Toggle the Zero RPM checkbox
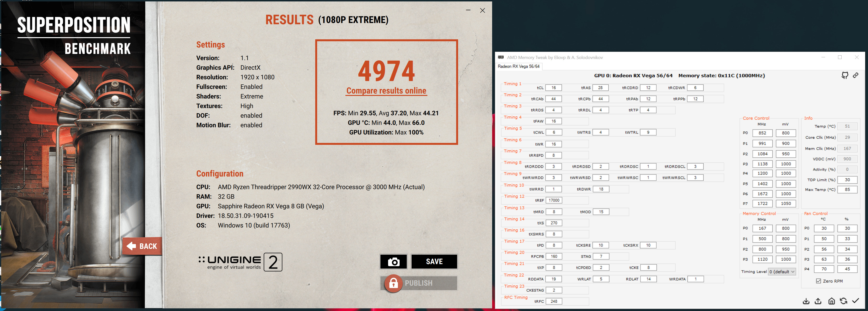This screenshot has height=311, width=868. click(x=818, y=281)
